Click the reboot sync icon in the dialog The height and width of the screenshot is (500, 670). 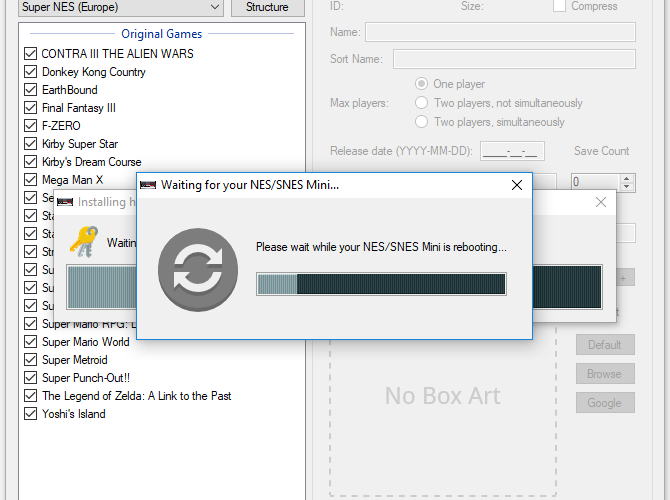tap(198, 270)
